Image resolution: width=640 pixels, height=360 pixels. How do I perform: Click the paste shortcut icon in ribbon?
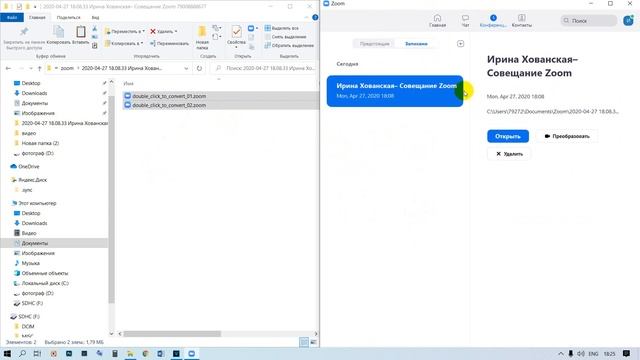pyautogui.click(x=95, y=45)
